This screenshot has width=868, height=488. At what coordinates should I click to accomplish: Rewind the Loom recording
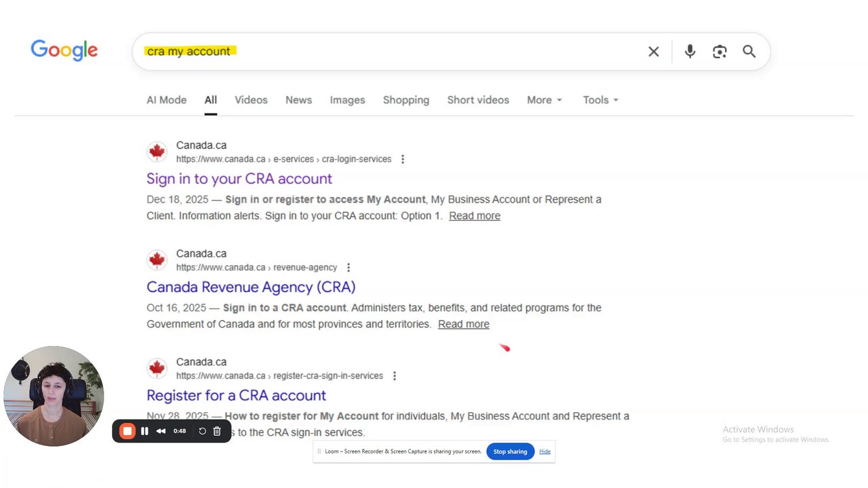161,431
